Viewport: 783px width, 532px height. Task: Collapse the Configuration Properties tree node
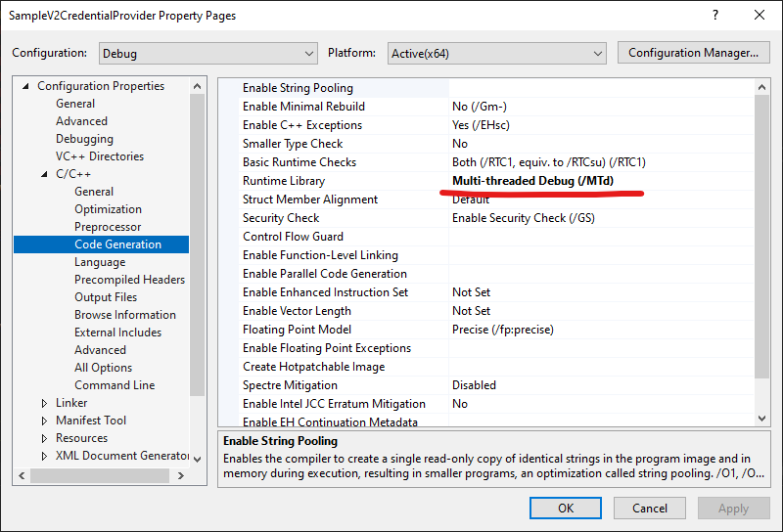click(26, 86)
